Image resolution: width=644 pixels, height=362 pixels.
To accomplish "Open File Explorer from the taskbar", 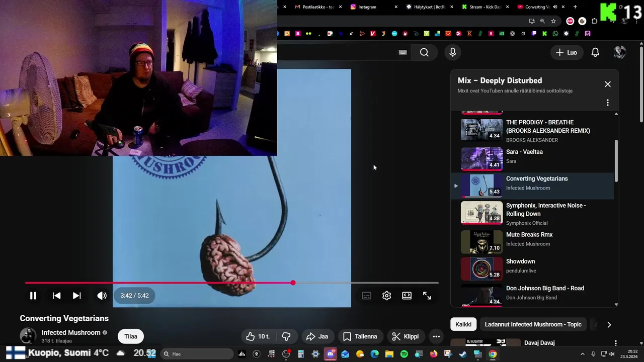I will click(x=389, y=354).
